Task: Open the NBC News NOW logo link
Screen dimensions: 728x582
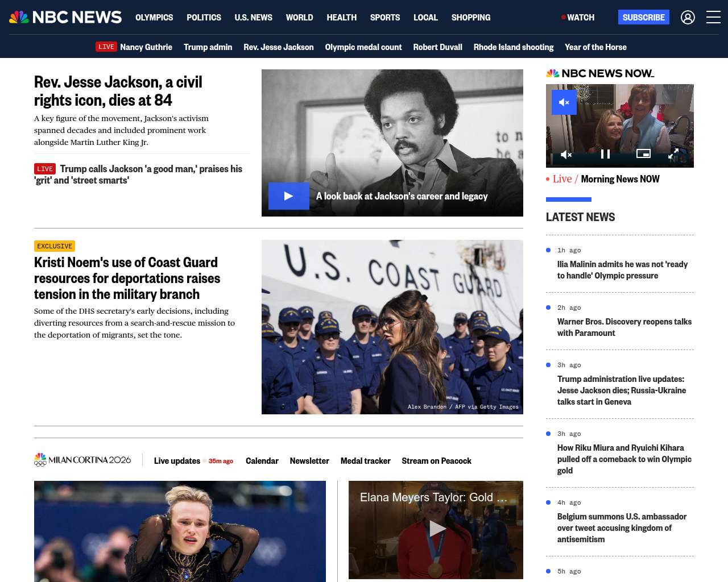Action: point(600,73)
